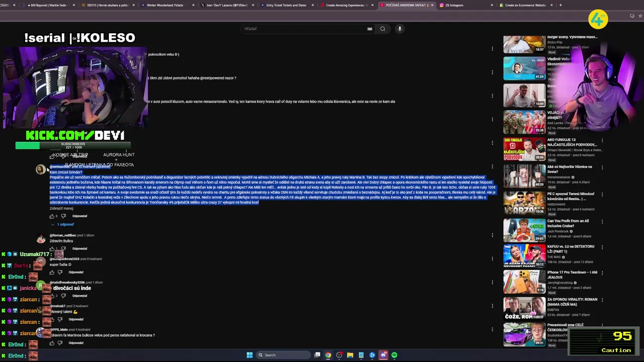The width and height of the screenshot is (644, 362).
Task: Open more options for 'okresný talent' comment
Action: tap(492, 306)
